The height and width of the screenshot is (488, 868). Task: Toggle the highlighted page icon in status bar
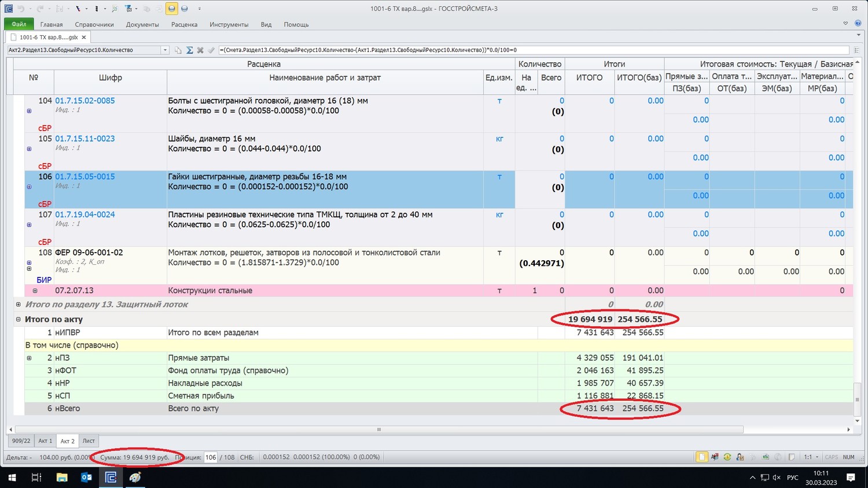(x=701, y=457)
